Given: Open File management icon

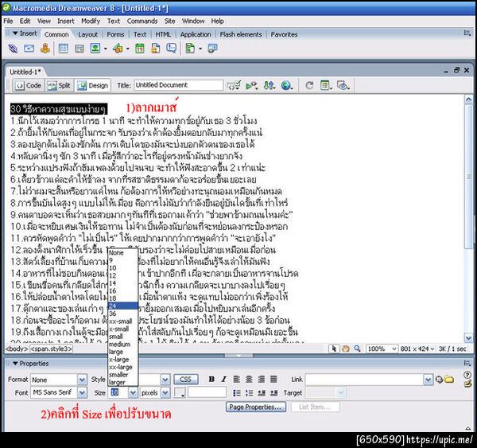Looking at the screenshot, I should pos(270,85).
